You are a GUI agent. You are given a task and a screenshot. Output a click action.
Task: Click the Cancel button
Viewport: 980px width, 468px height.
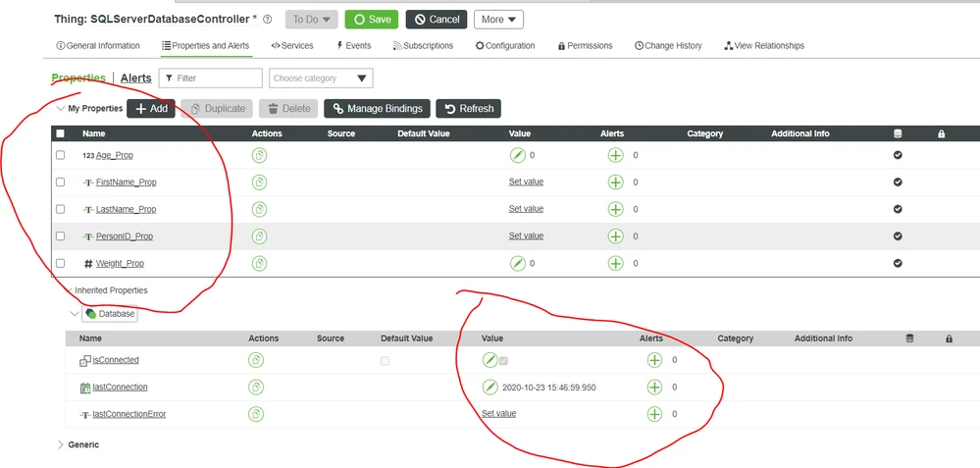[437, 20]
